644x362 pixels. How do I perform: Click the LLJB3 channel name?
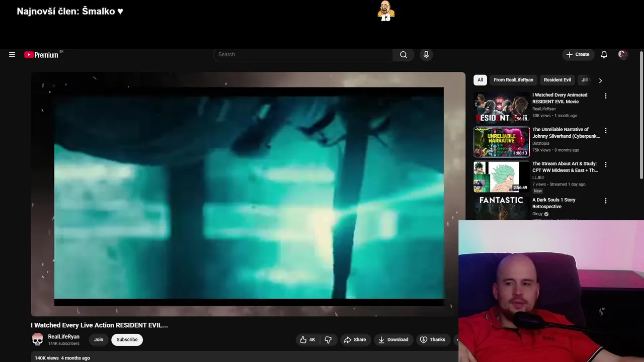click(538, 177)
